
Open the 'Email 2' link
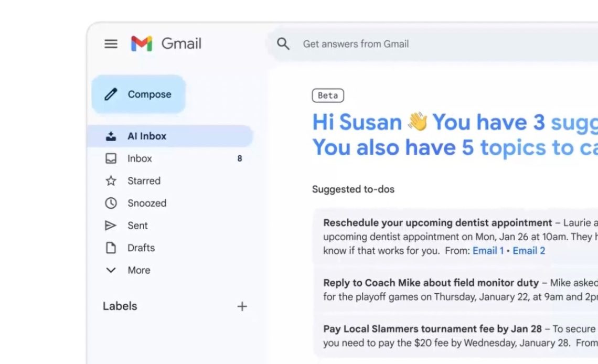[529, 251]
